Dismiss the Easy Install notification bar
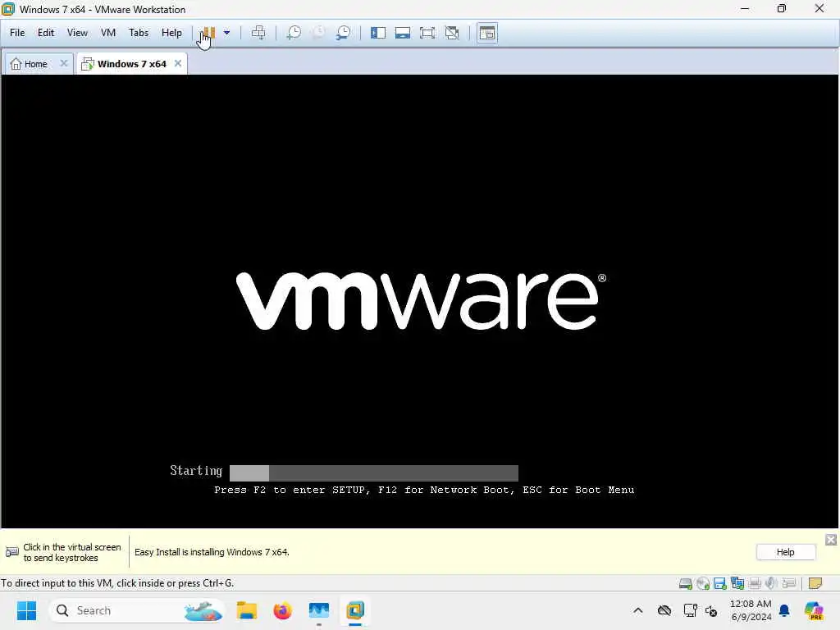The height and width of the screenshot is (630, 840). (831, 540)
